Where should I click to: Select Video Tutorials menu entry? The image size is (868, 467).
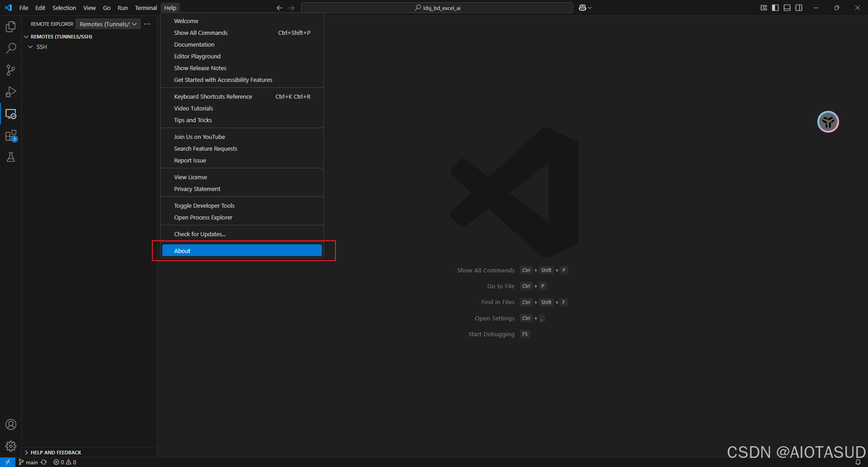[x=242, y=109]
